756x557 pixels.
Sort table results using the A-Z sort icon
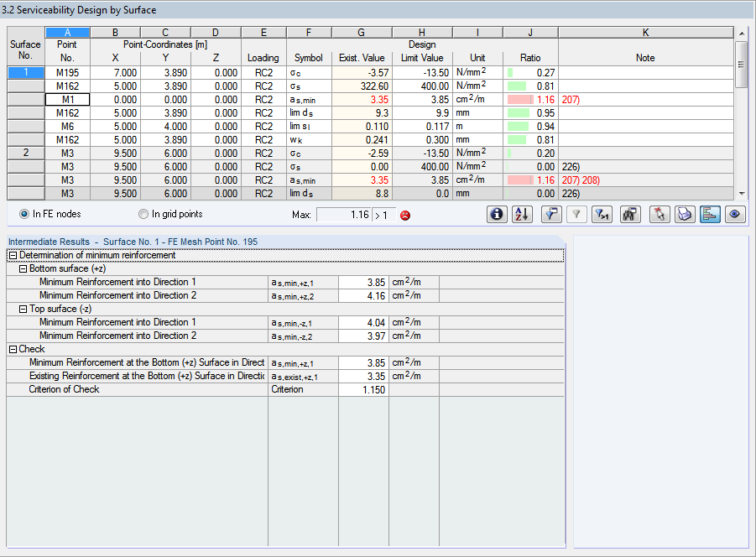(x=522, y=214)
